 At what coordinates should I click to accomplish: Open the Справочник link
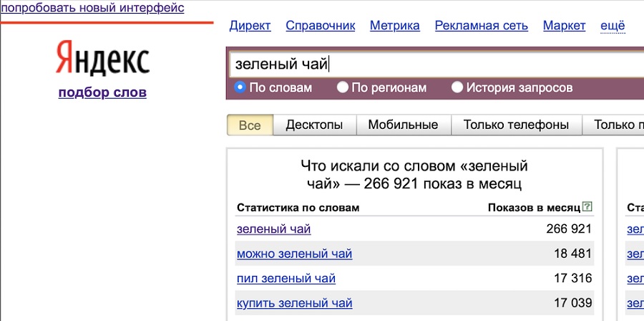[321, 26]
